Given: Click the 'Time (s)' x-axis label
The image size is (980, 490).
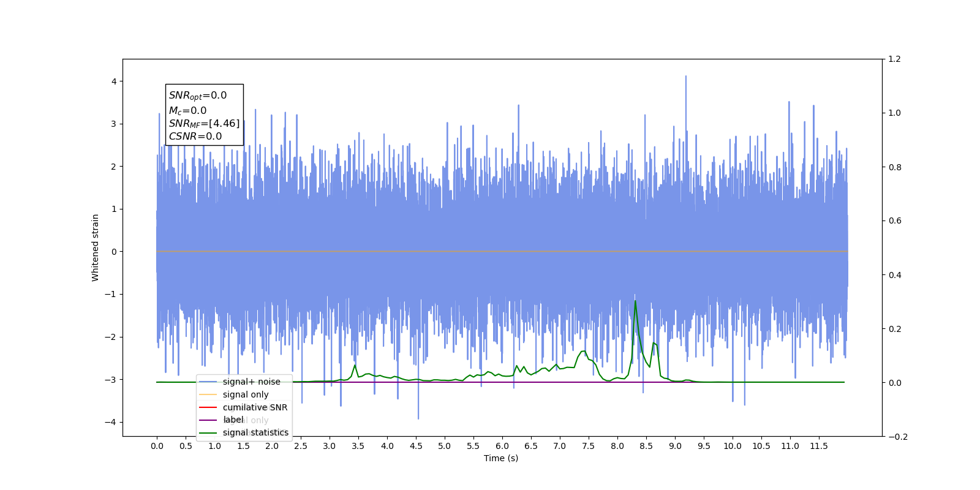Looking at the screenshot, I should (501, 458).
